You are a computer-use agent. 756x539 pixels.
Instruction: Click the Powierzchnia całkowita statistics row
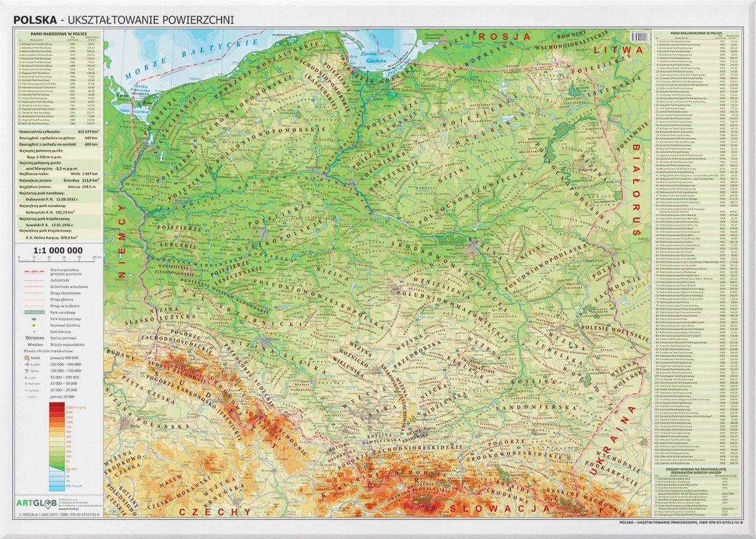coord(57,132)
